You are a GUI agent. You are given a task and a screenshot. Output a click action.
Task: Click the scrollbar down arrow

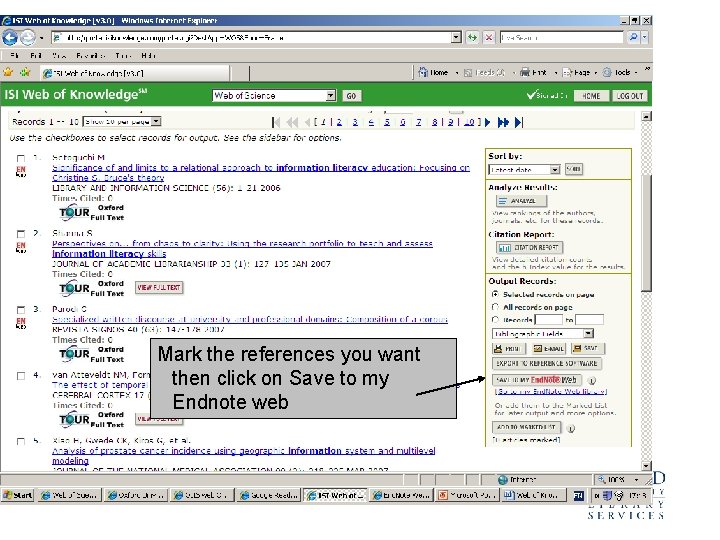coord(646,466)
